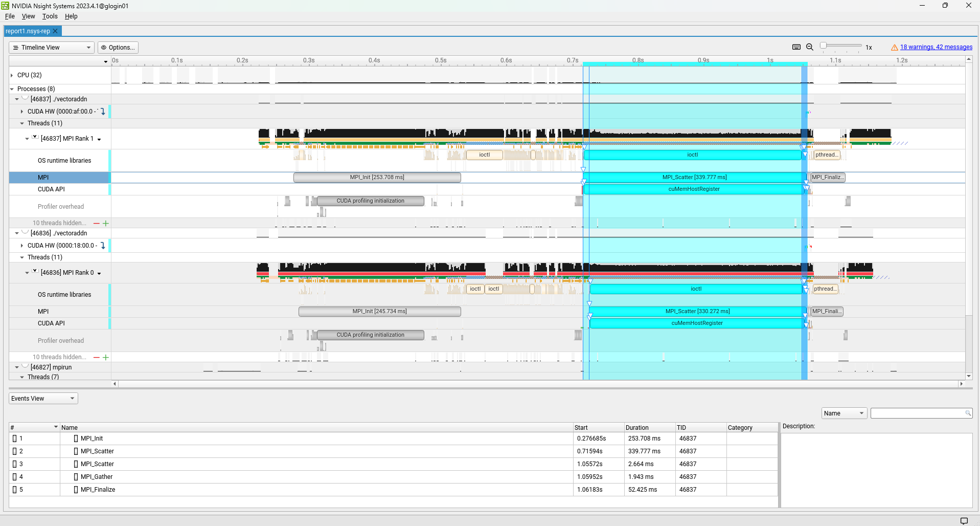Screen dimensions: 980x526
Task: Hide threads with red minus under Rank 1
Action: point(97,223)
